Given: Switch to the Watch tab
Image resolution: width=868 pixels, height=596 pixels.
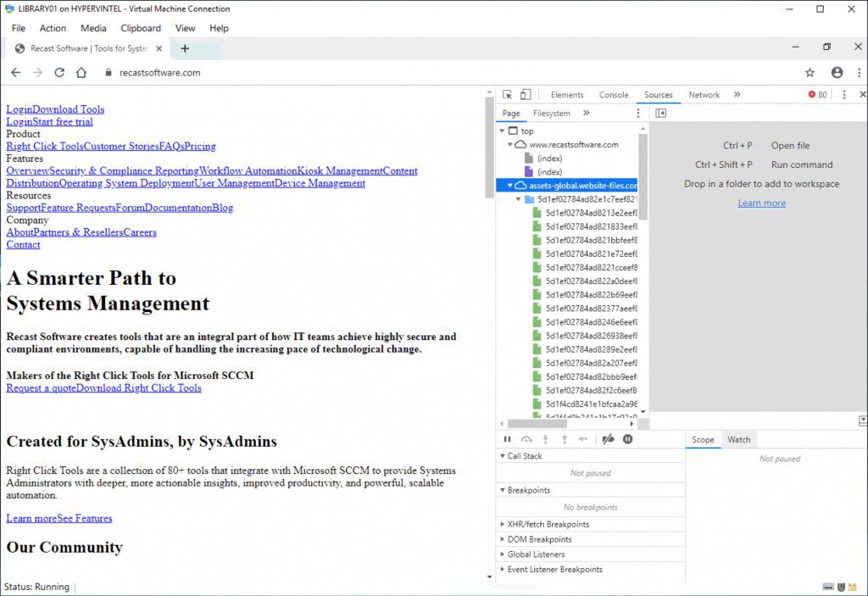Looking at the screenshot, I should click(x=738, y=439).
